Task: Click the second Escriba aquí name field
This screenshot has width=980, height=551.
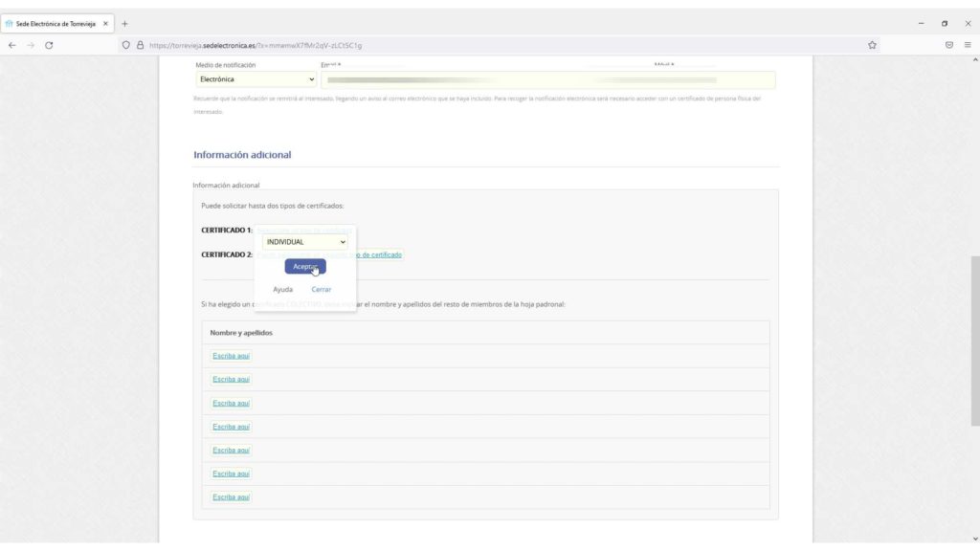Action: click(232, 379)
